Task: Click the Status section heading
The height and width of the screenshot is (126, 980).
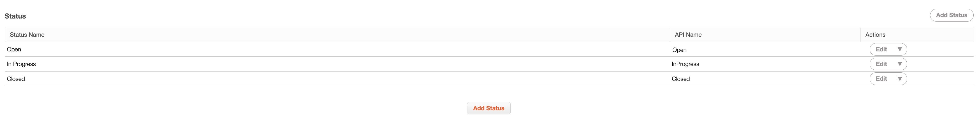Action: tap(15, 16)
